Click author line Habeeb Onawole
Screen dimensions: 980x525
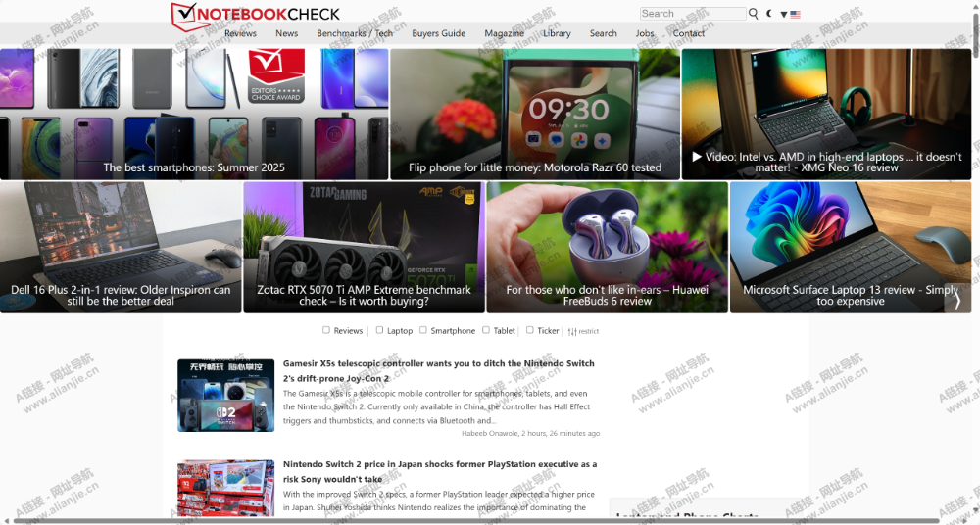point(530,433)
